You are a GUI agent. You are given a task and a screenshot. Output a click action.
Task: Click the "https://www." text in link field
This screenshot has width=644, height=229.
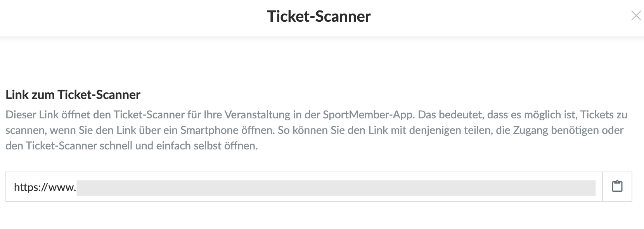45,187
